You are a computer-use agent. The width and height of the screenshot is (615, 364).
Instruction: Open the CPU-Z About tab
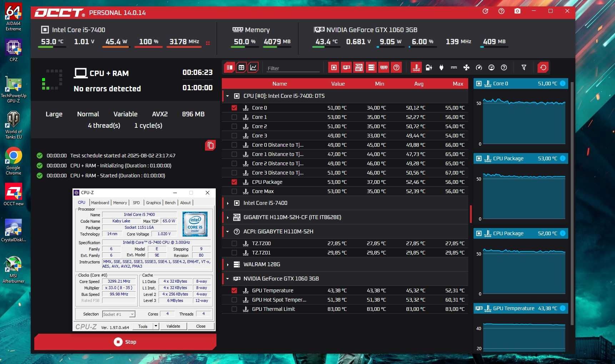185,203
